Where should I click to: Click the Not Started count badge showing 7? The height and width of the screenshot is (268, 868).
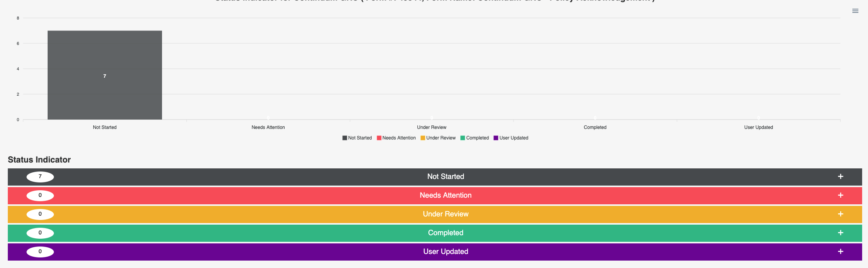[x=40, y=177]
